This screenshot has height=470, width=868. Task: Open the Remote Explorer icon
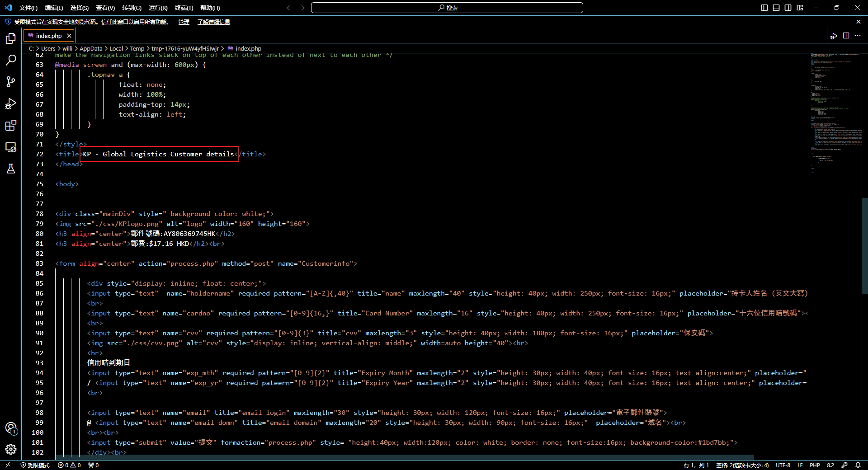11,147
